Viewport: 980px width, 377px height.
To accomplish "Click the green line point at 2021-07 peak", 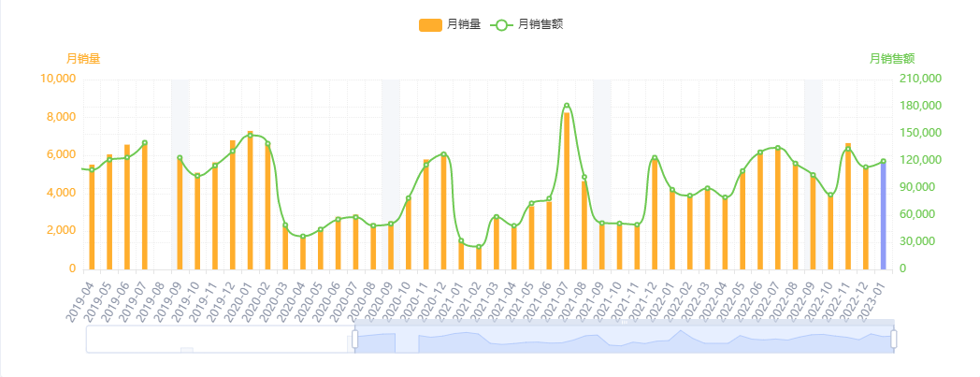I will pos(567,106).
